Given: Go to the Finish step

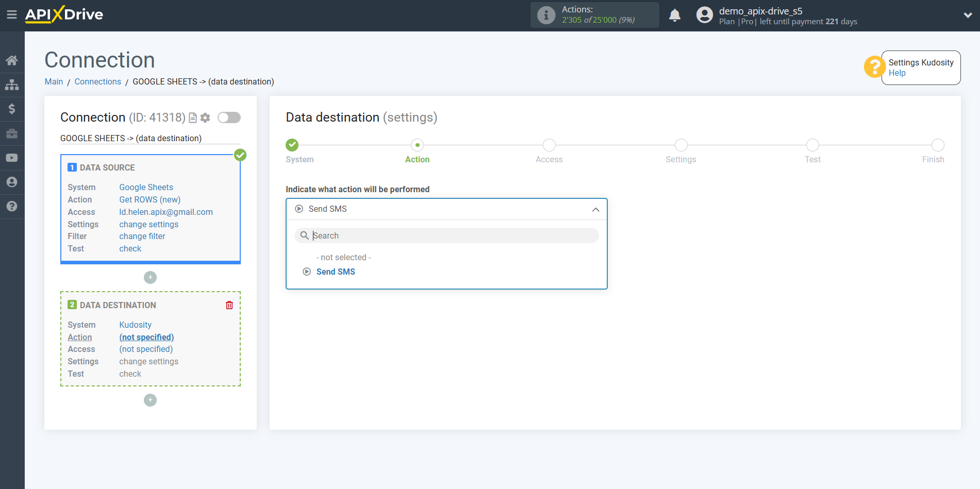Looking at the screenshot, I should pos(938,145).
